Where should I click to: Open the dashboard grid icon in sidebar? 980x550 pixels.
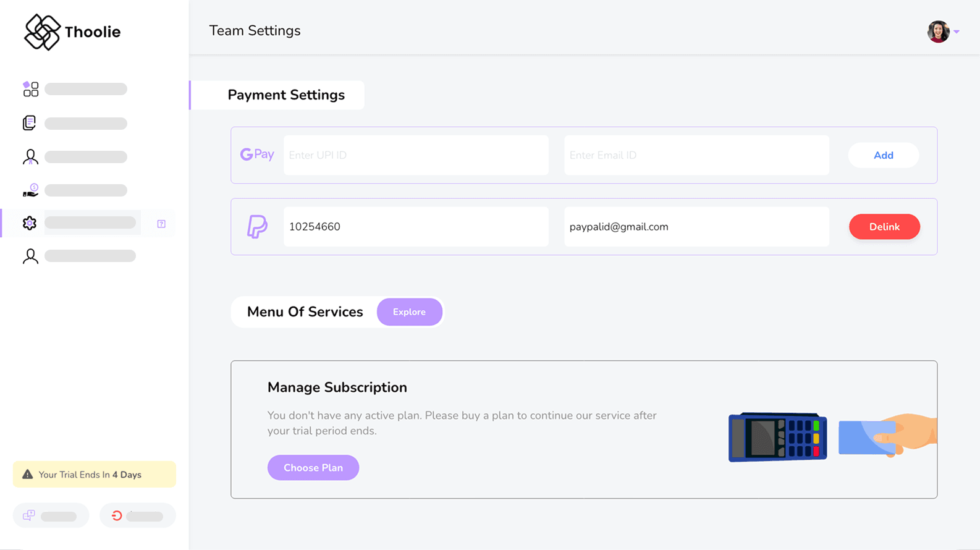[x=30, y=89]
